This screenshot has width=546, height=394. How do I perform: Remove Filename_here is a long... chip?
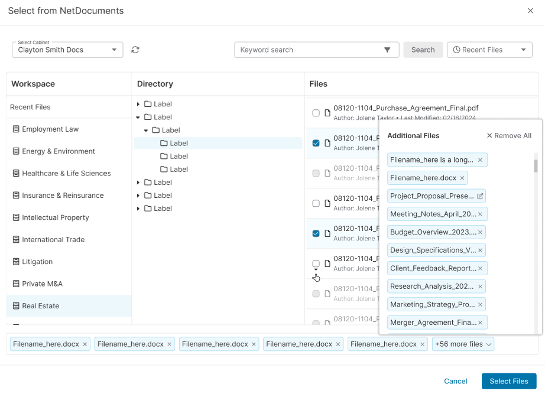pos(480,160)
